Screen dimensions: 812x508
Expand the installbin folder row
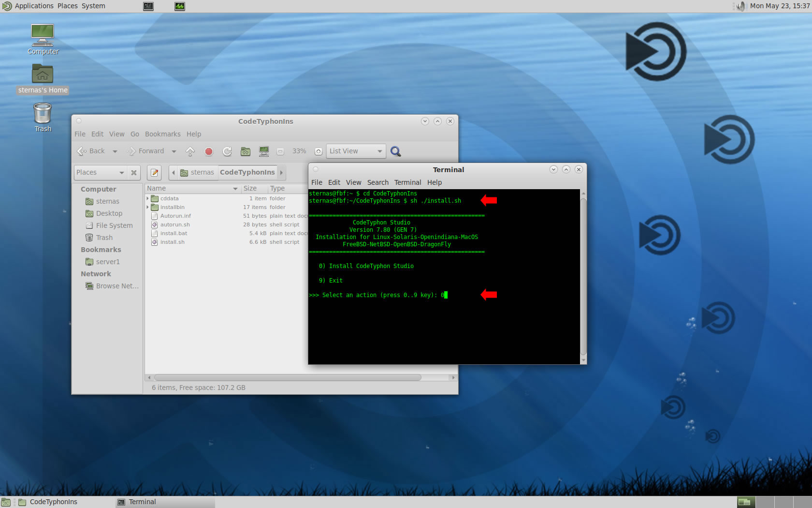coord(147,207)
